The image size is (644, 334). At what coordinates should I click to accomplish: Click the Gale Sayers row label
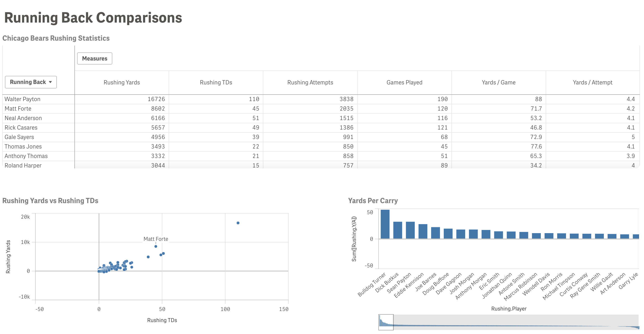(19, 137)
